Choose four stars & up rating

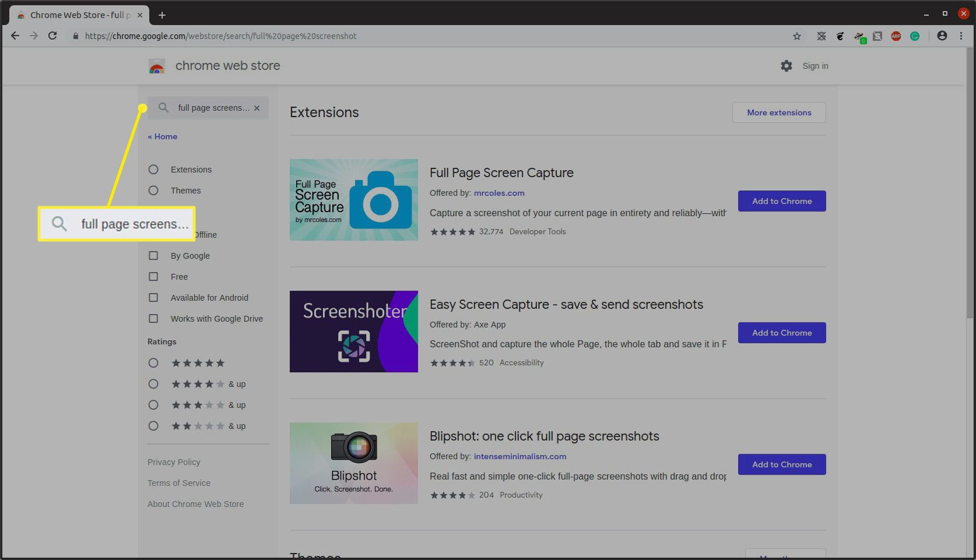pos(153,384)
